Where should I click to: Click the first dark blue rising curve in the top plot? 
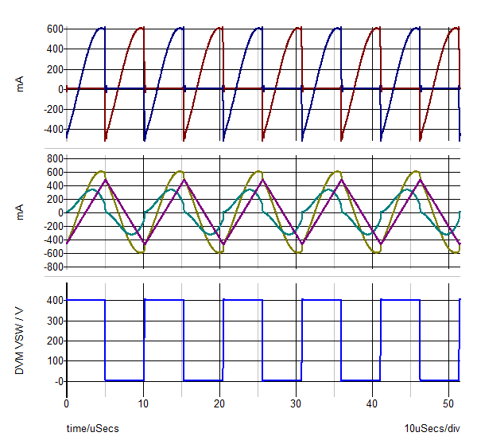[x=79, y=80]
